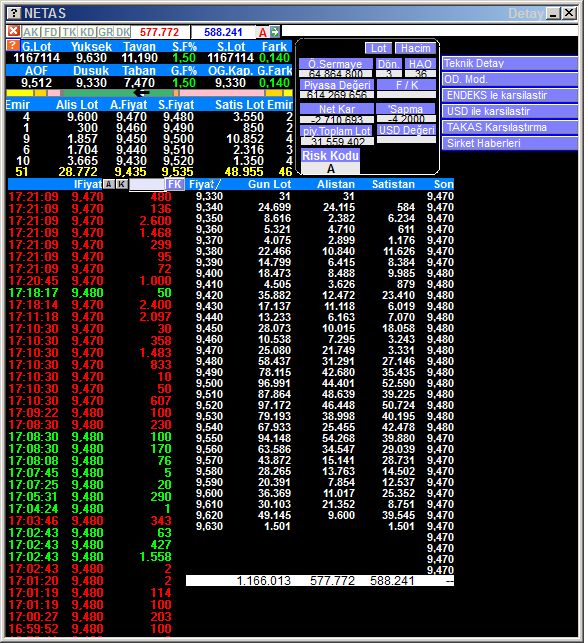Viewport: 584px width, 643px height.
Task: Click the red A icon in toolbar
Action: pos(262,32)
